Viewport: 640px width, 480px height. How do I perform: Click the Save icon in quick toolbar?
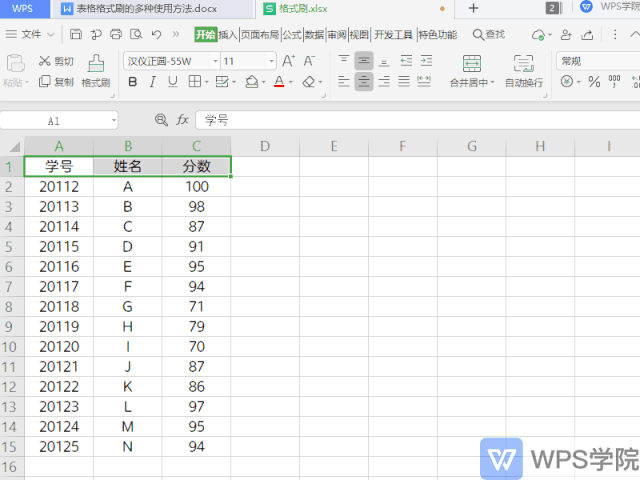tap(76, 34)
